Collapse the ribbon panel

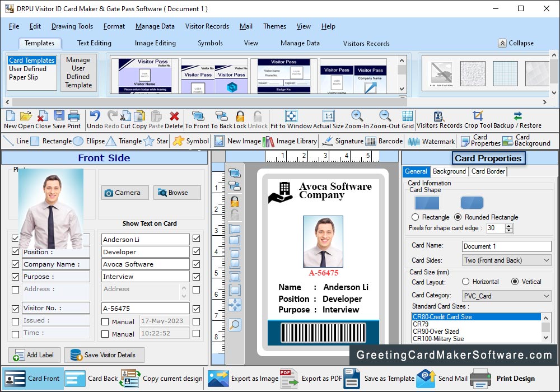(x=516, y=43)
